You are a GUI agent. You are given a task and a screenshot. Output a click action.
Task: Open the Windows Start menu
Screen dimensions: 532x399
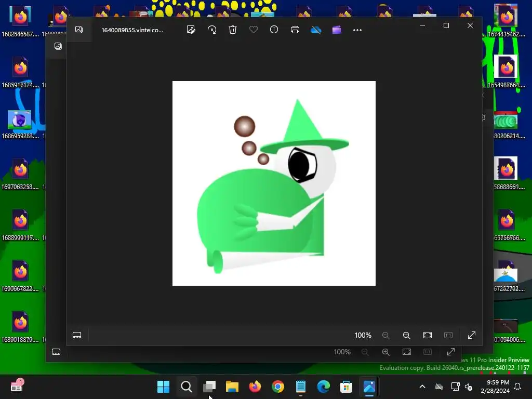pos(163,387)
